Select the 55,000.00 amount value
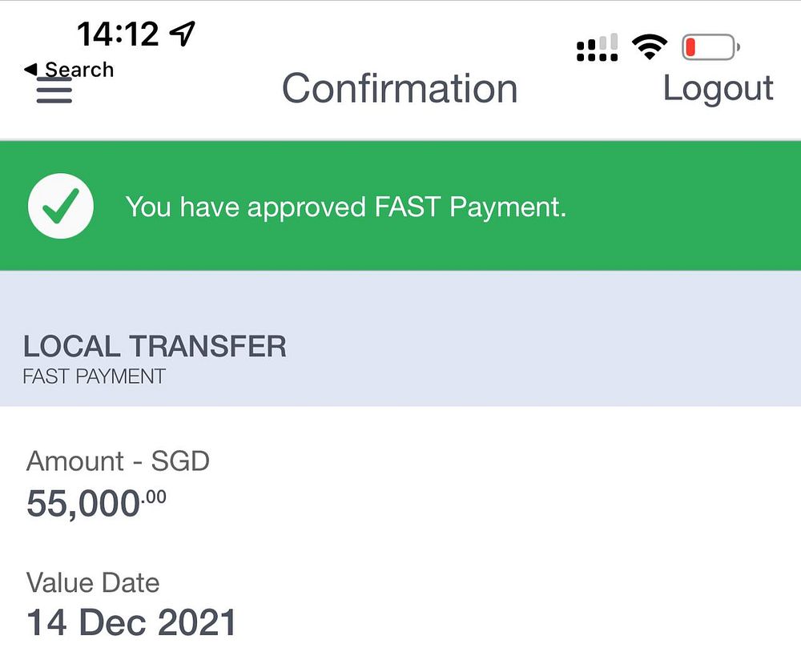 point(96,504)
